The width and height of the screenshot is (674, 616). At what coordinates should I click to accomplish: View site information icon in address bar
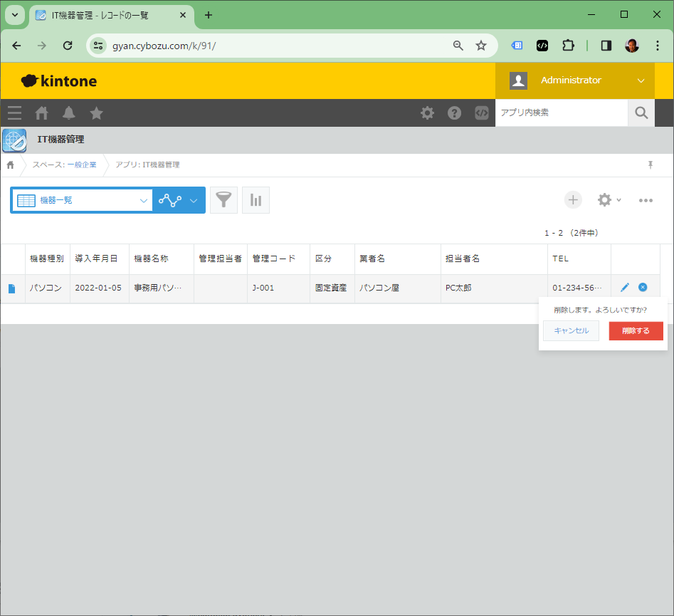[x=98, y=46]
